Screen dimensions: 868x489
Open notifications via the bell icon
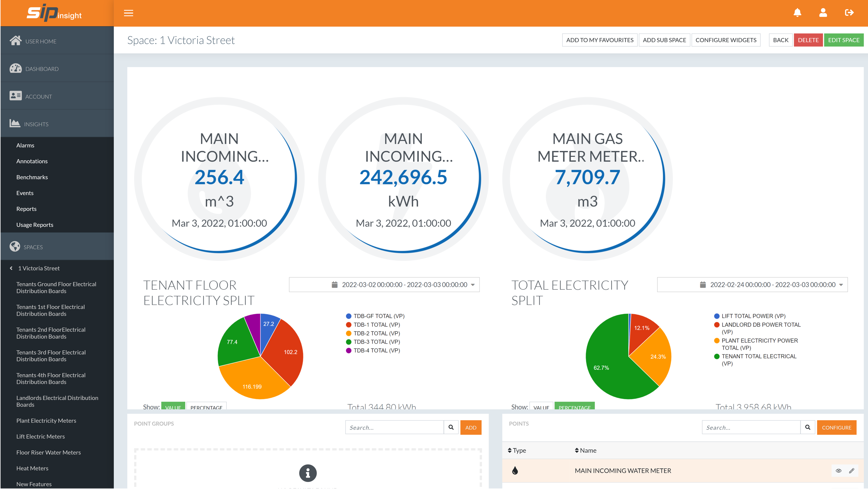797,13
